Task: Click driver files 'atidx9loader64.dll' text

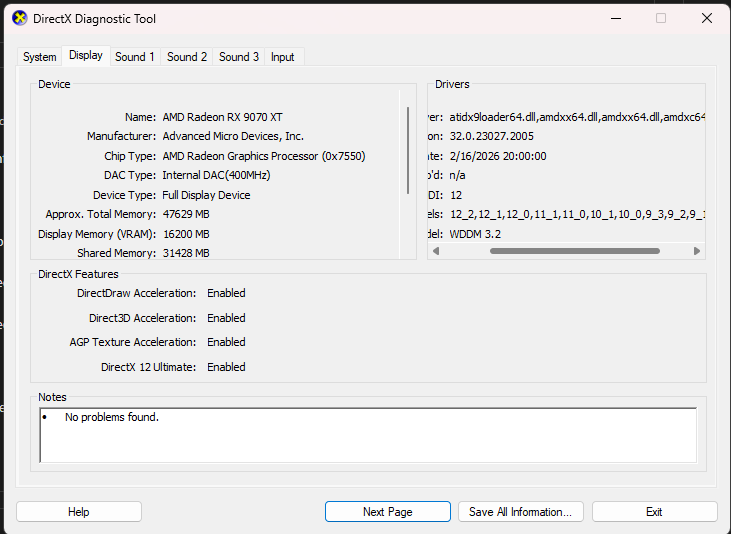Action: click(x=493, y=117)
